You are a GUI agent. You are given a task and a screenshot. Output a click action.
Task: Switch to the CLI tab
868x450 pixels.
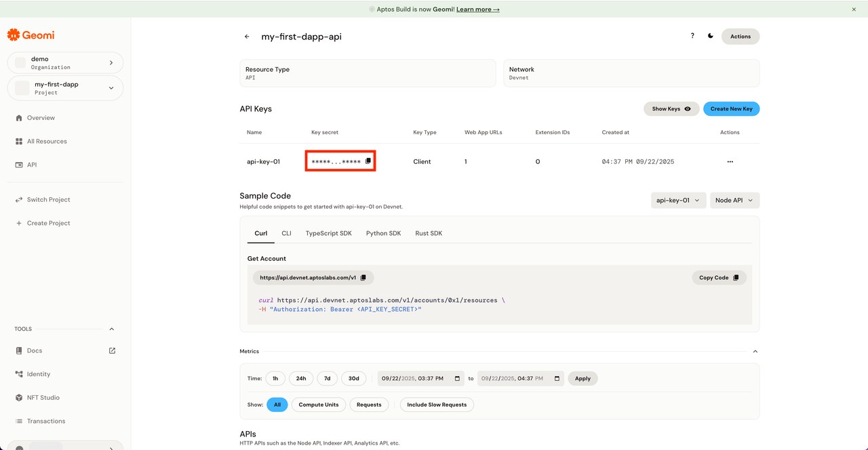click(286, 232)
